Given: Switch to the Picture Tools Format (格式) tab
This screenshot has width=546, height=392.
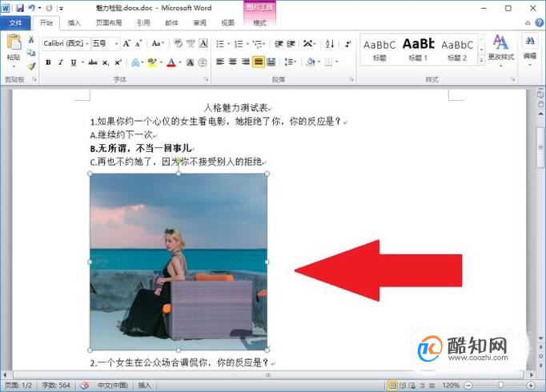Looking at the screenshot, I should point(259,23).
